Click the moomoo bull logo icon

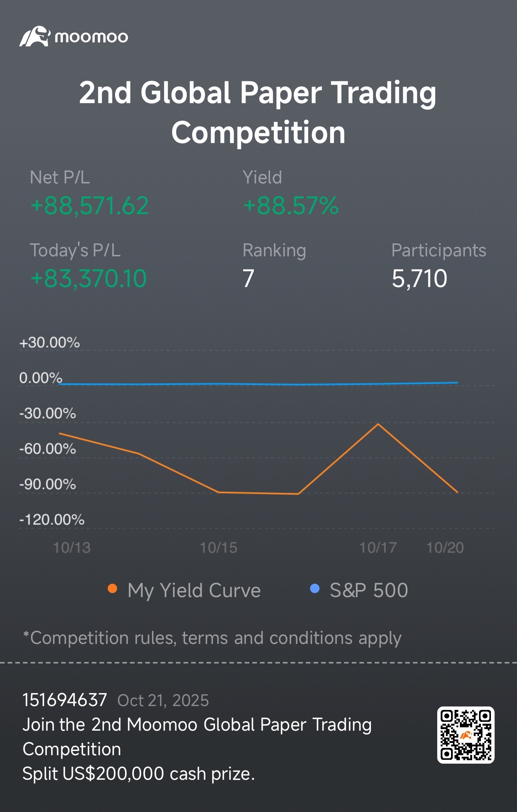pos(35,36)
